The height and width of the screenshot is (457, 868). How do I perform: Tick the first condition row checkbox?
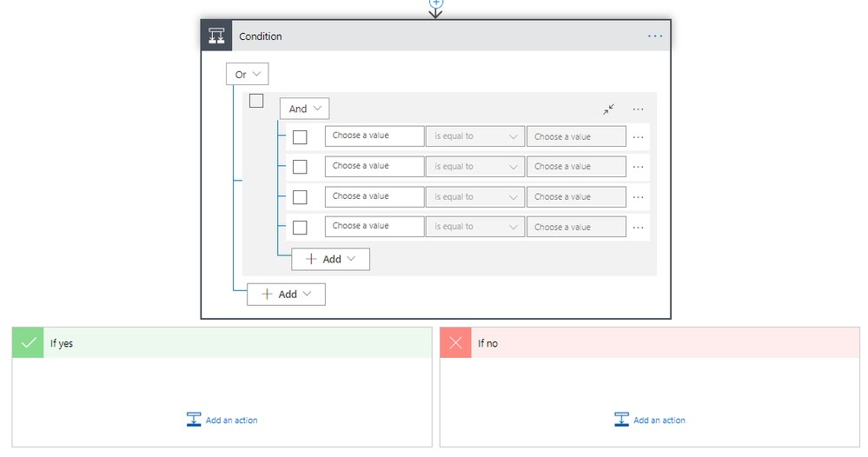click(x=300, y=136)
